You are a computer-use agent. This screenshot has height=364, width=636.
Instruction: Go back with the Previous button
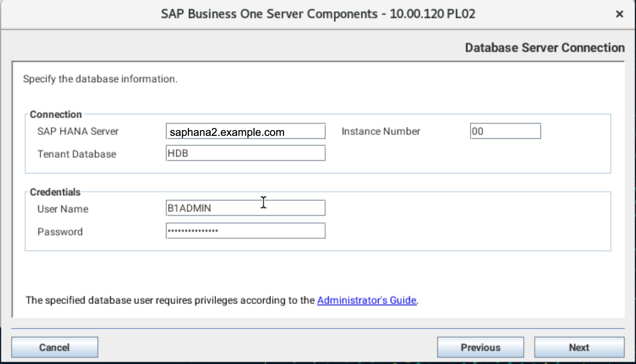pos(481,347)
